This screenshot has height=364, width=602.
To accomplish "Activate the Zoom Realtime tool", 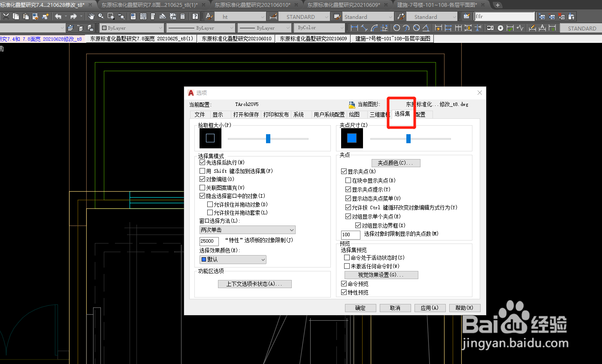I will pyautogui.click(x=100, y=16).
